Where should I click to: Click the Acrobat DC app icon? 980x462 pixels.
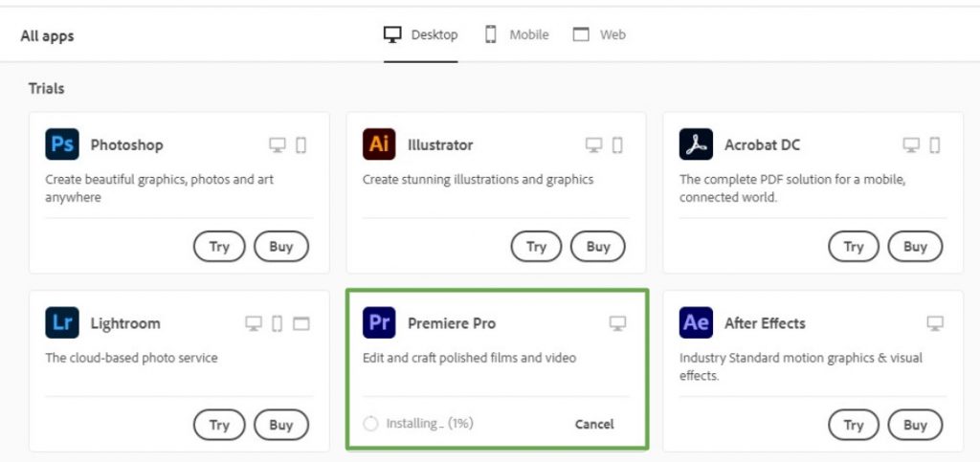click(696, 144)
